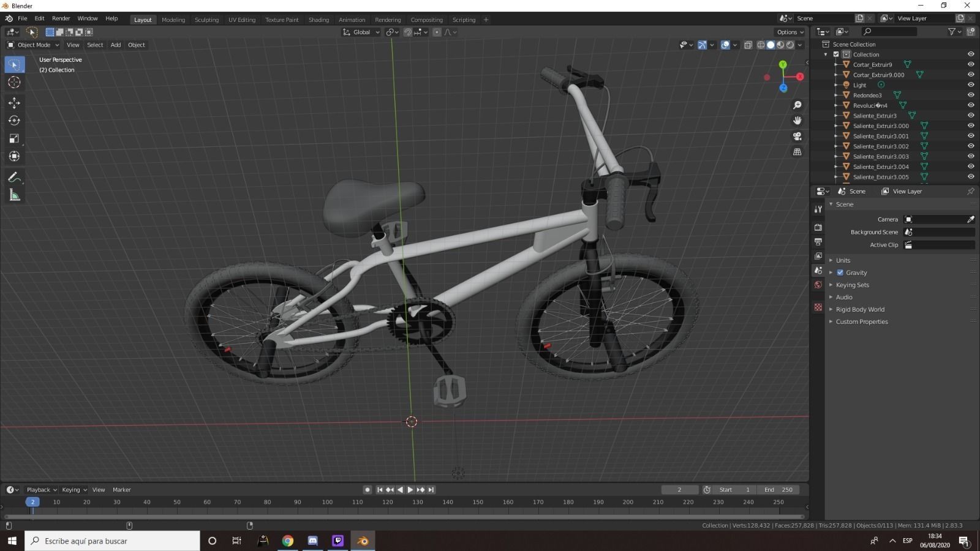This screenshot has height=551, width=980.
Task: Open the Render properties tab icon
Action: (x=818, y=227)
